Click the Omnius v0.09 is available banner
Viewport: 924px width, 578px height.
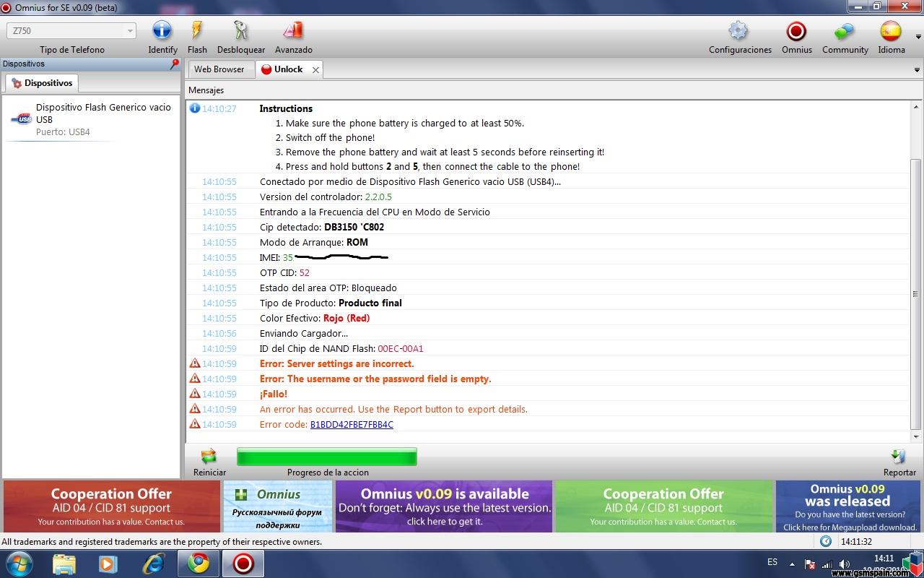(x=444, y=506)
